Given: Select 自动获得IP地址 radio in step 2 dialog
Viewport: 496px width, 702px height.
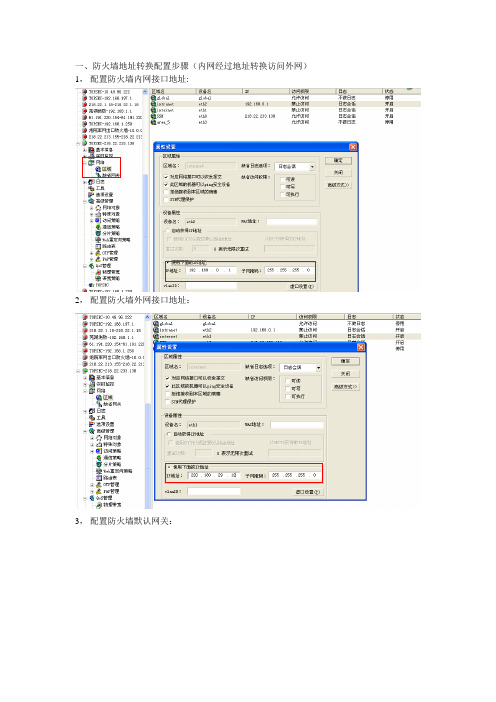Looking at the screenshot, I should [x=170, y=434].
